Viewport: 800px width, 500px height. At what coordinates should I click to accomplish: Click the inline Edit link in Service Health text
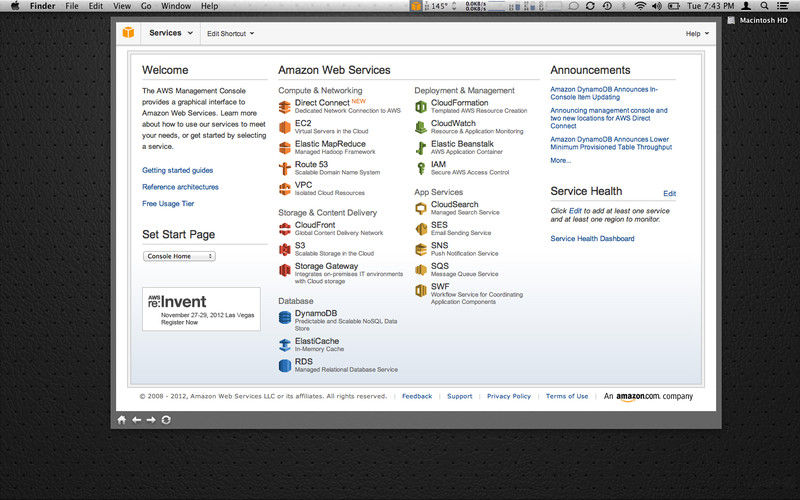(575, 211)
